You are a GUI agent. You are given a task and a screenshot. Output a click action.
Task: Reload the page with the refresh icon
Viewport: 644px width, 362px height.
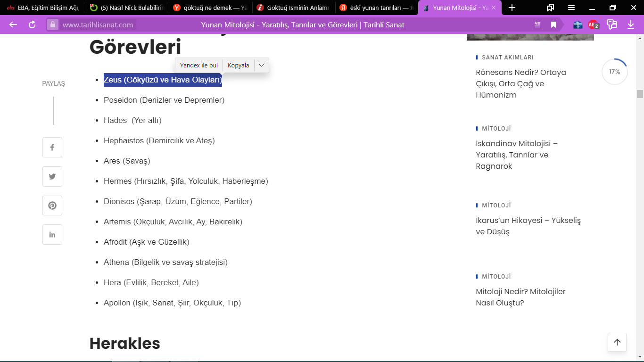(32, 25)
